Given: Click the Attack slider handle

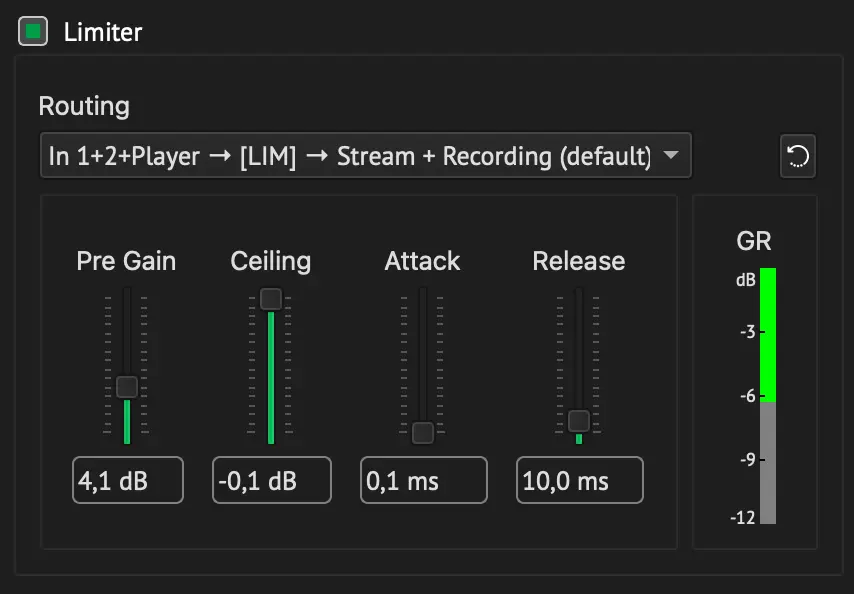Looking at the screenshot, I should pos(423,432).
